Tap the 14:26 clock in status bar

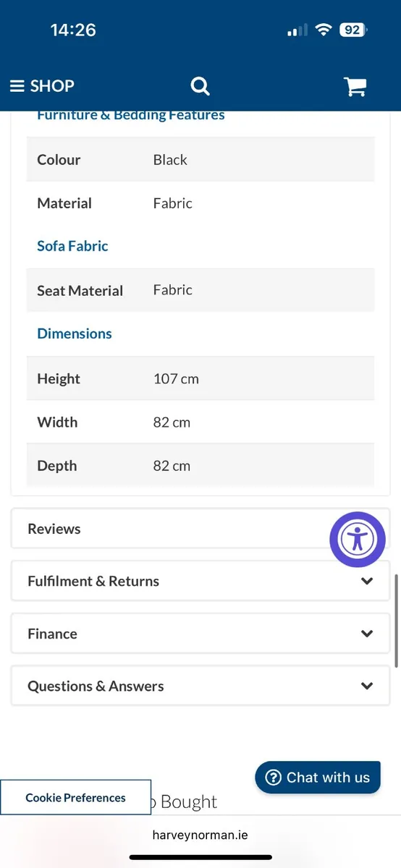[73, 30]
